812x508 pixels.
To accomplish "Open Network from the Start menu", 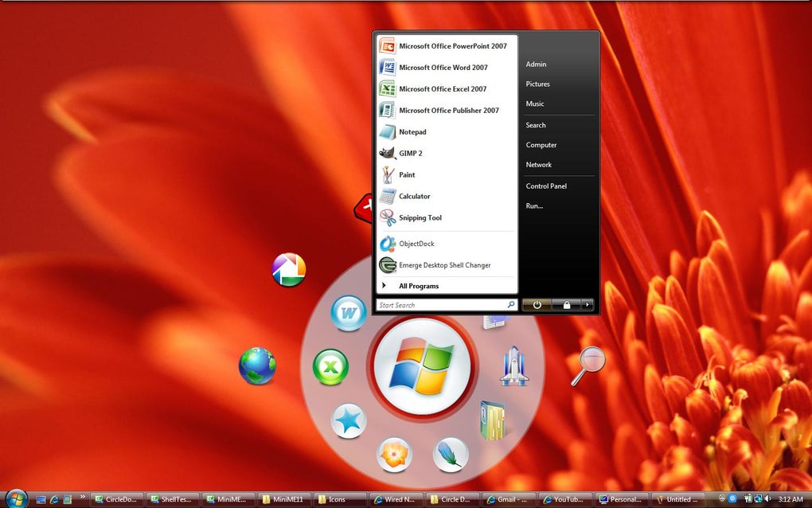I will click(x=539, y=165).
